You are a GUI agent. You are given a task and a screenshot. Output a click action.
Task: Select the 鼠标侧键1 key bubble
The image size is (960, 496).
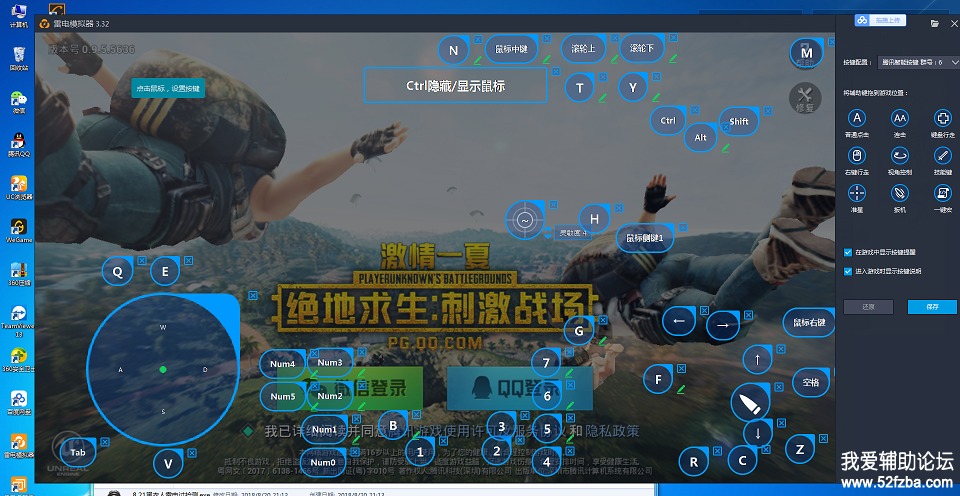tap(645, 238)
